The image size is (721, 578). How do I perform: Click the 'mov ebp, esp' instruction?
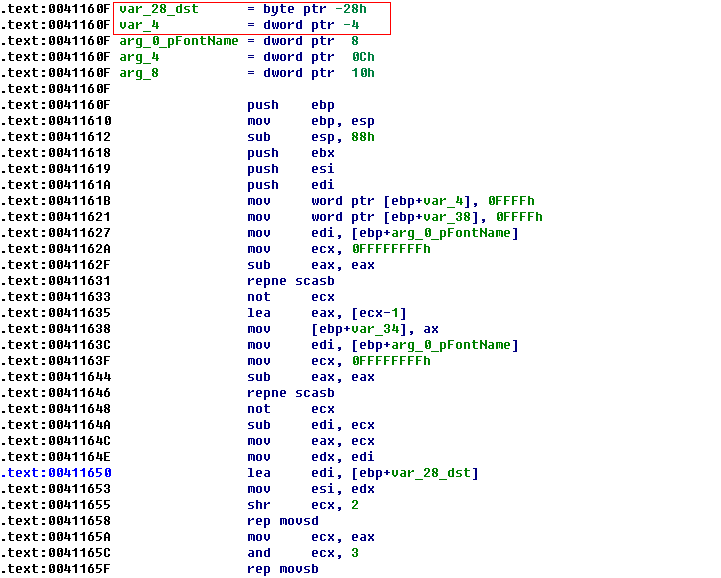(x=311, y=121)
